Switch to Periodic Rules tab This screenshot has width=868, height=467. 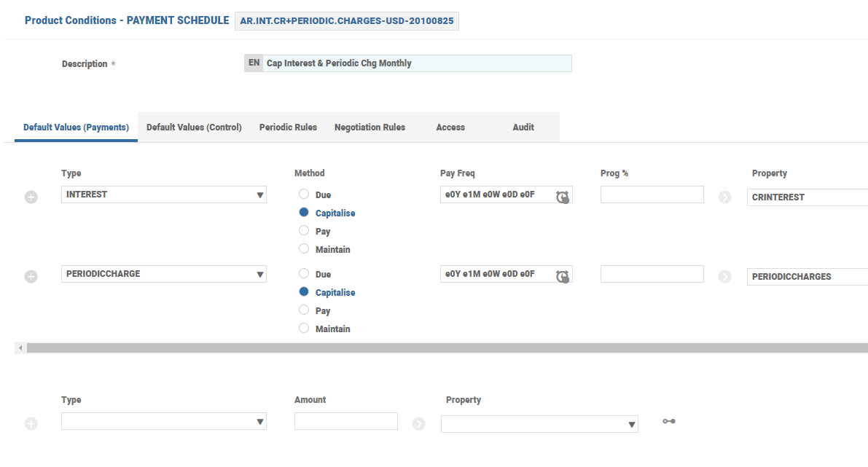click(x=288, y=127)
